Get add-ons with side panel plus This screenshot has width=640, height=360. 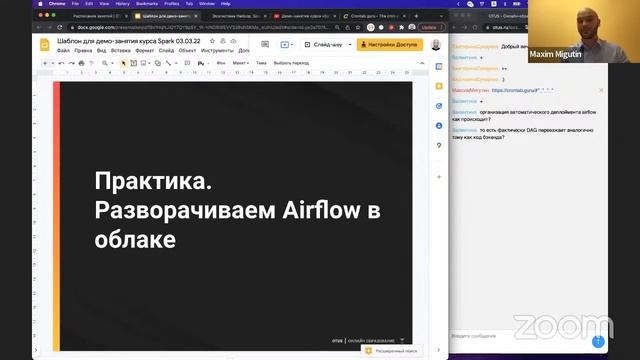(x=439, y=177)
